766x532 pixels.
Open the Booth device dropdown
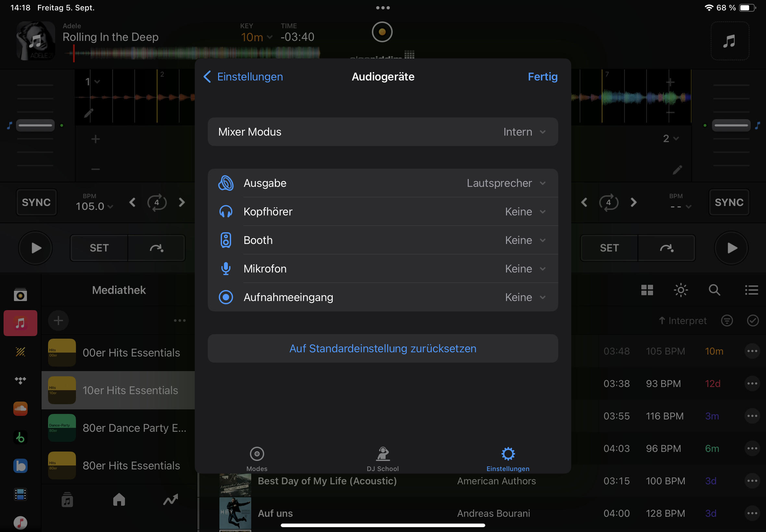click(382, 240)
